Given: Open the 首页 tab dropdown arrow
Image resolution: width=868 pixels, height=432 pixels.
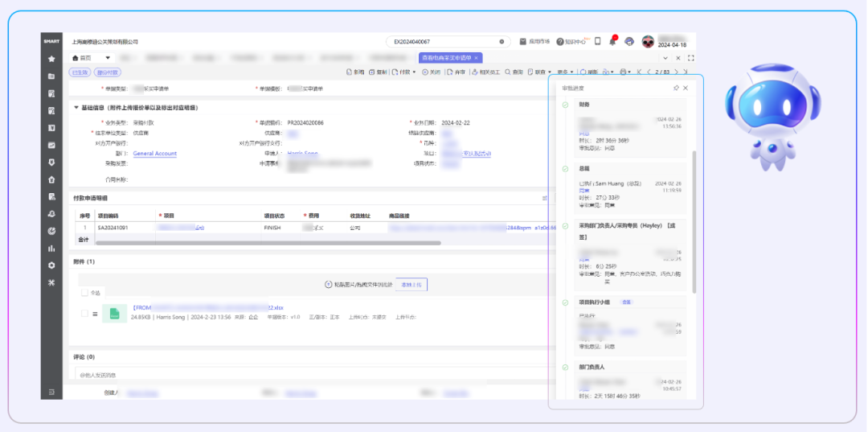Looking at the screenshot, I should coord(108,58).
